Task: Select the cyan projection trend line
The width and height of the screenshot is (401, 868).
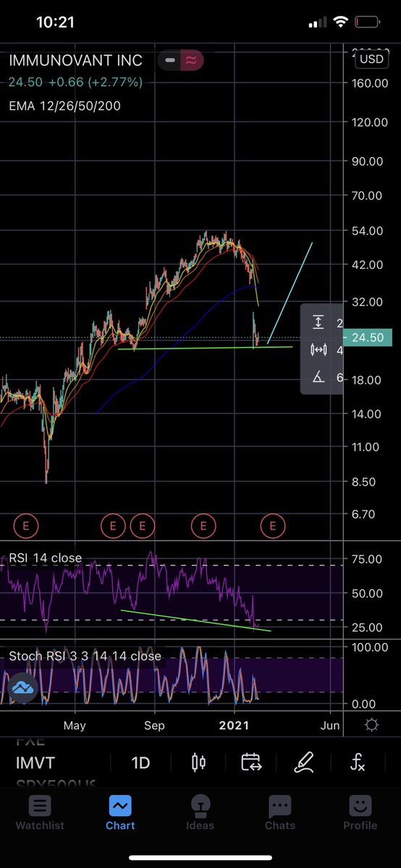Action: tap(290, 294)
